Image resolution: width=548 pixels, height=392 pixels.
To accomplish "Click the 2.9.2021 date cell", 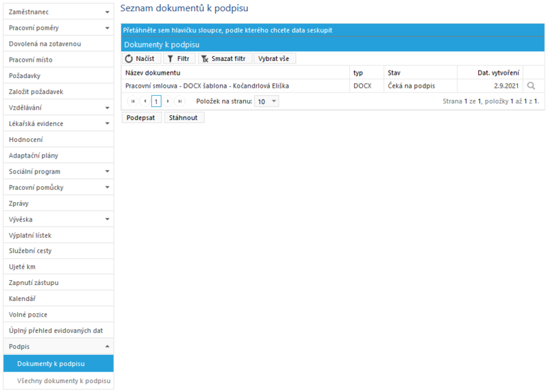I will point(490,86).
